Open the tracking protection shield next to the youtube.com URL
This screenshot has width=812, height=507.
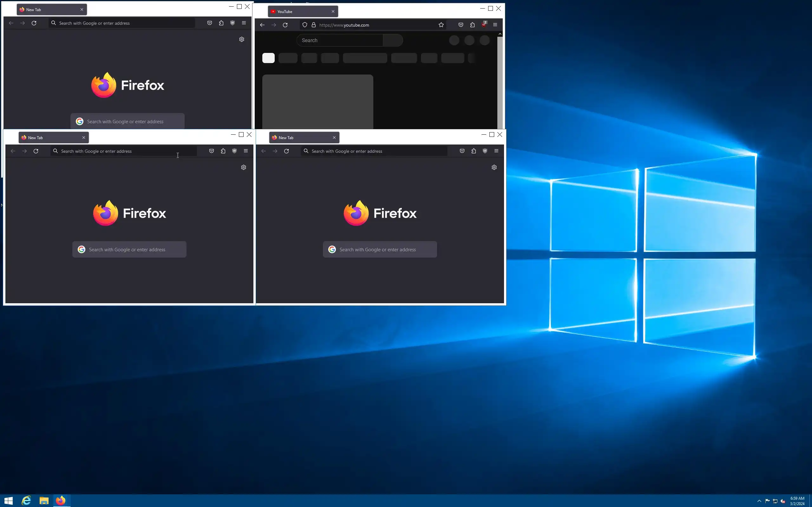pyautogui.click(x=305, y=25)
